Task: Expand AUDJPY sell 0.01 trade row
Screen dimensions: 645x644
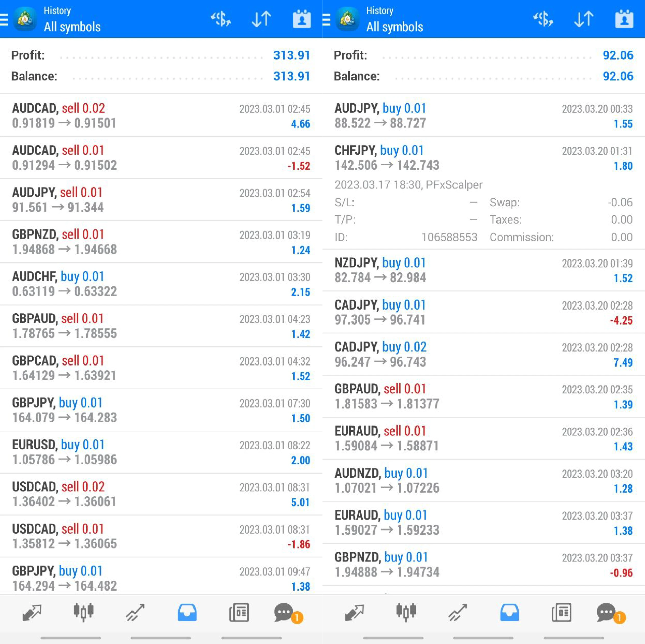Action: click(x=161, y=200)
